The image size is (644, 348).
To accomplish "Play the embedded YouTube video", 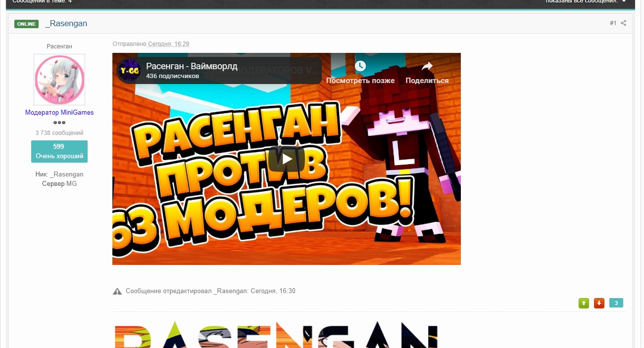I will coord(287,159).
